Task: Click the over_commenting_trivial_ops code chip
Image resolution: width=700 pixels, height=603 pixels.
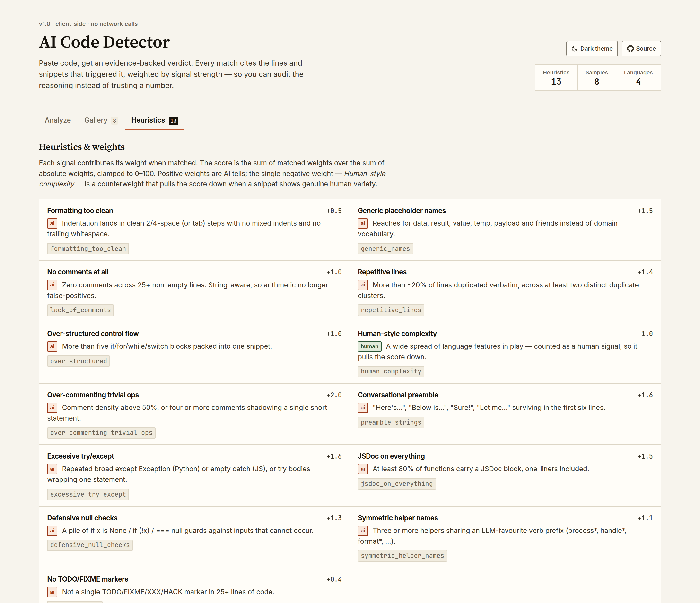Action: point(101,433)
